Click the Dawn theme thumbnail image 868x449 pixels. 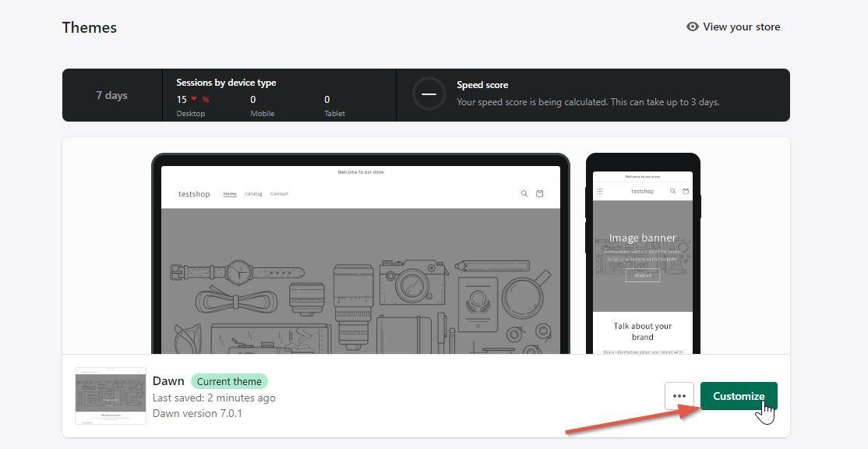pos(110,395)
